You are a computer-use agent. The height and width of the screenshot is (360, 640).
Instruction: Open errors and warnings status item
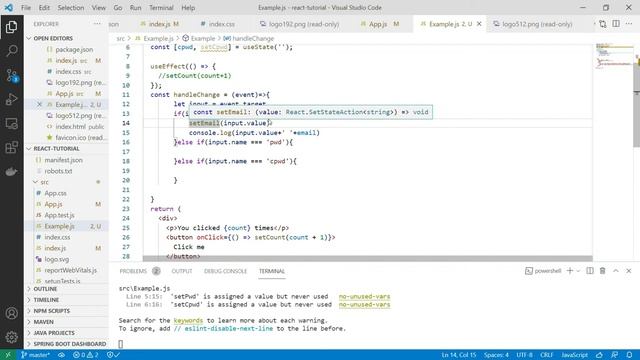tap(86, 355)
